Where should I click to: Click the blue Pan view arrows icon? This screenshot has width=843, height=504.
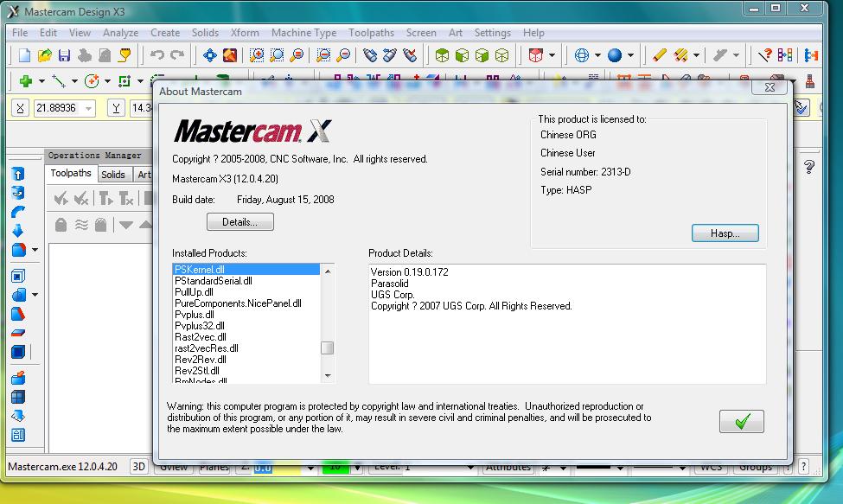tap(210, 54)
